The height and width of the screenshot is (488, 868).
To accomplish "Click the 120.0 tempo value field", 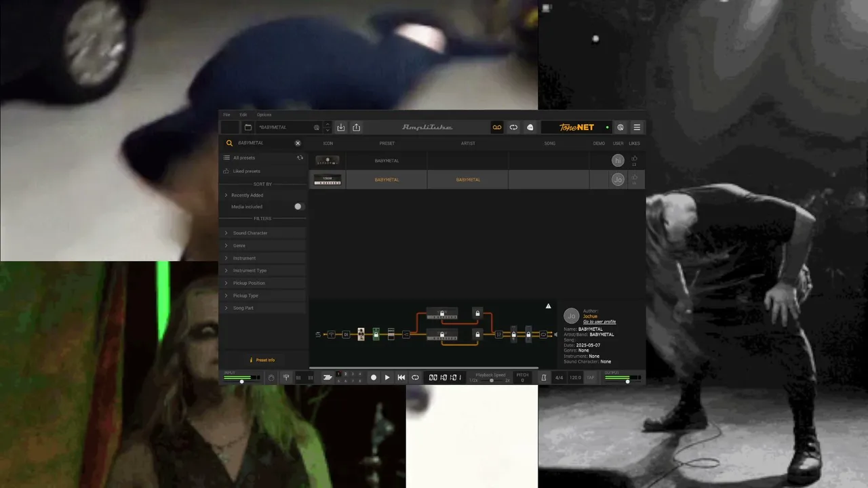I will click(x=575, y=378).
